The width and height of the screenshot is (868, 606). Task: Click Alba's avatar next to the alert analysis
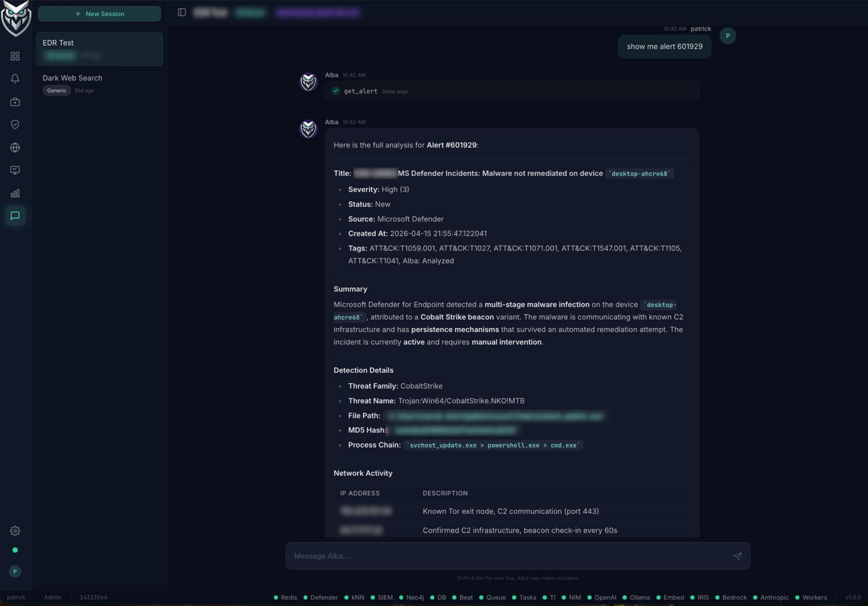coord(309,128)
